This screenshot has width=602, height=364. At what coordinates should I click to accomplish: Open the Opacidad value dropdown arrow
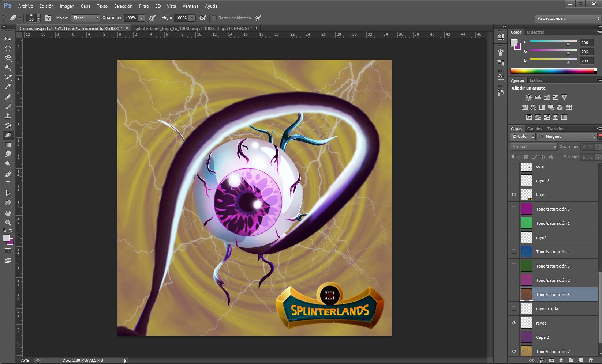click(142, 18)
